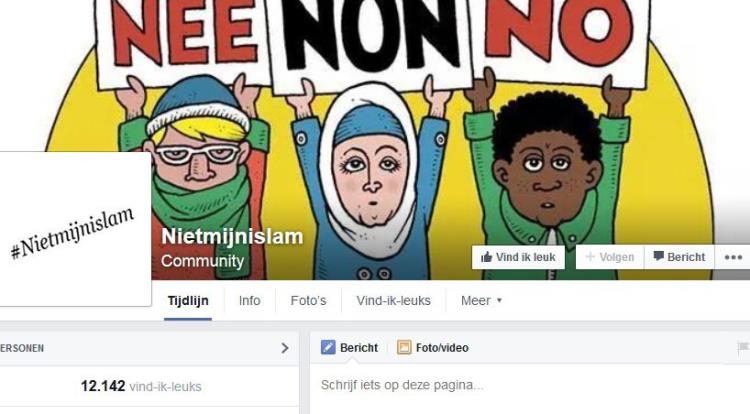Switch to the Info tab
Screen dimensions: 750x414
click(x=250, y=301)
